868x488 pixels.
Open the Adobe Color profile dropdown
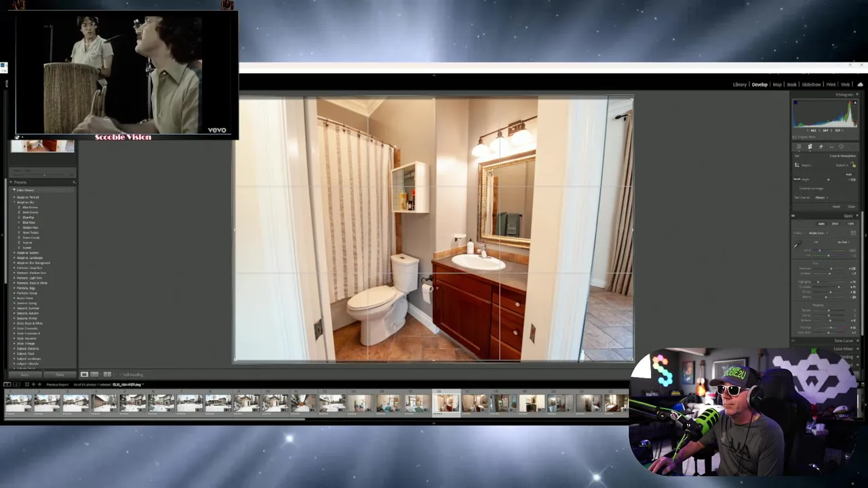pos(818,233)
